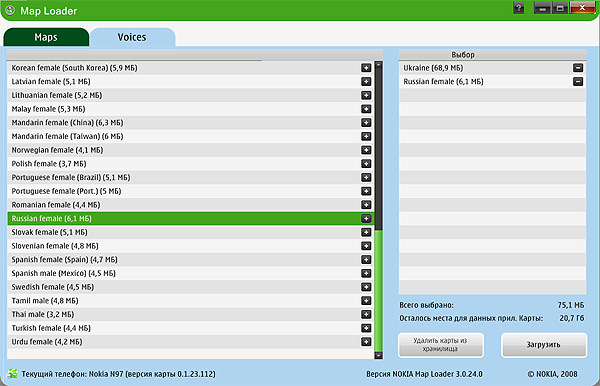
Task: Select Urdu female (4,2 МБ) row
Action: [x=190, y=342]
